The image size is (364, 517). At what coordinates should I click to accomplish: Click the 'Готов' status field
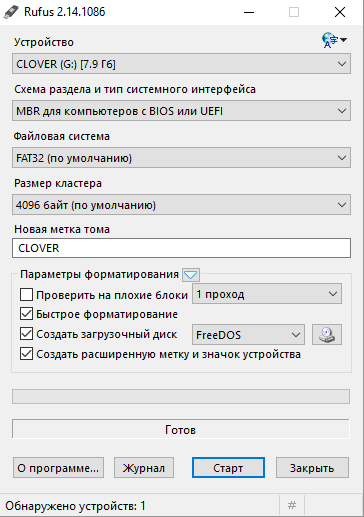pos(181,429)
